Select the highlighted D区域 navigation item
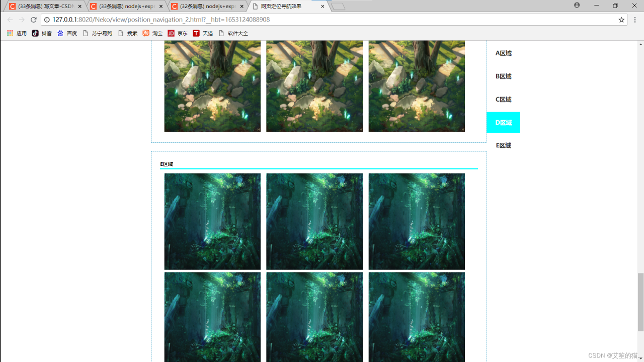This screenshot has height=362, width=644. (503, 122)
